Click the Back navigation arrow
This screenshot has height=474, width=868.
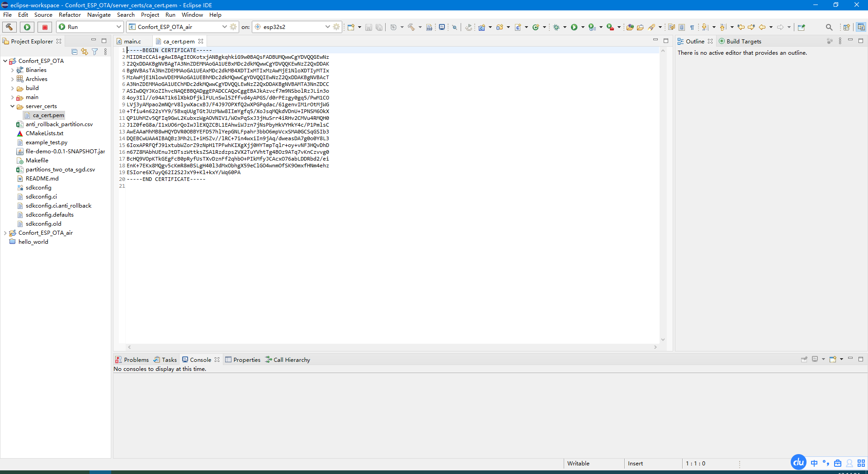point(762,27)
